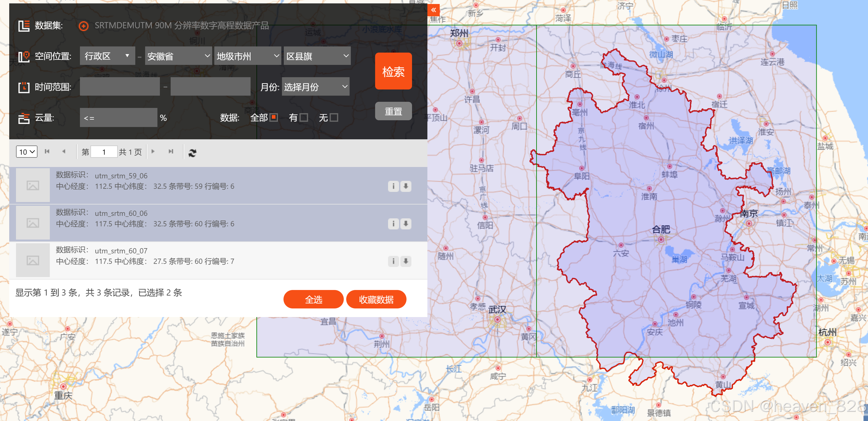The width and height of the screenshot is (868, 421).
Task: Open info for utm_srtm_59_06
Action: coord(393,186)
